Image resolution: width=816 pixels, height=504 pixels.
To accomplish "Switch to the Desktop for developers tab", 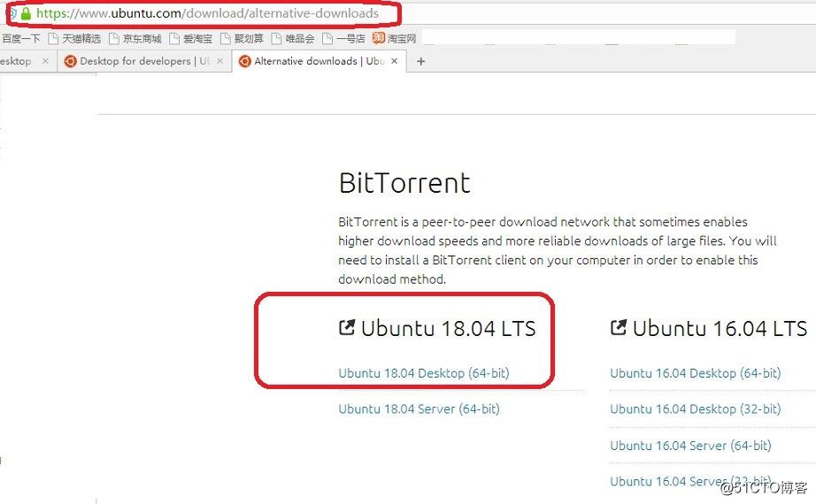I will click(144, 61).
